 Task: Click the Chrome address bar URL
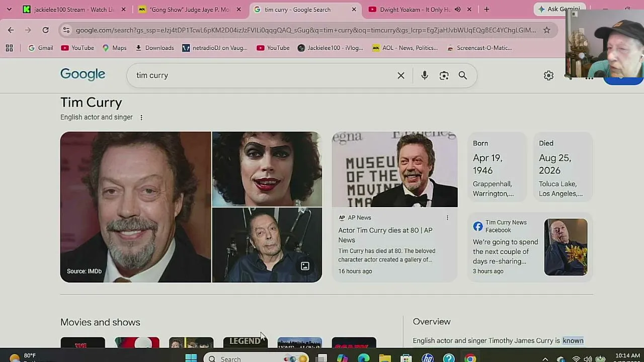[306, 30]
